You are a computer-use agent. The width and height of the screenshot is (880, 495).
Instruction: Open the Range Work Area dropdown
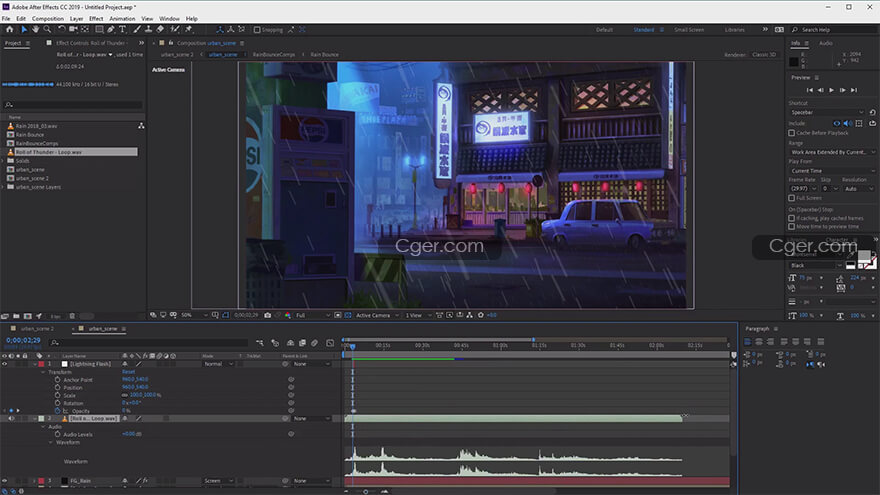pos(832,152)
